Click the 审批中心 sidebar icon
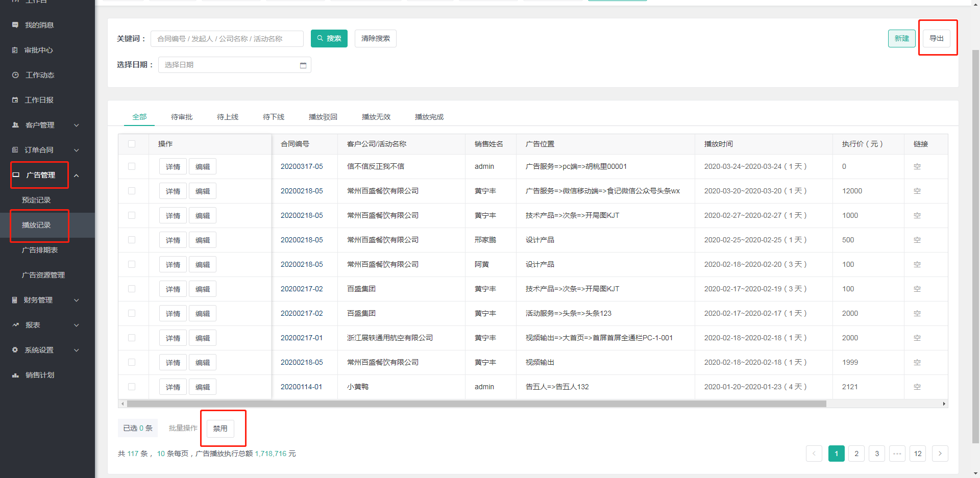The image size is (980, 478). pos(15,50)
